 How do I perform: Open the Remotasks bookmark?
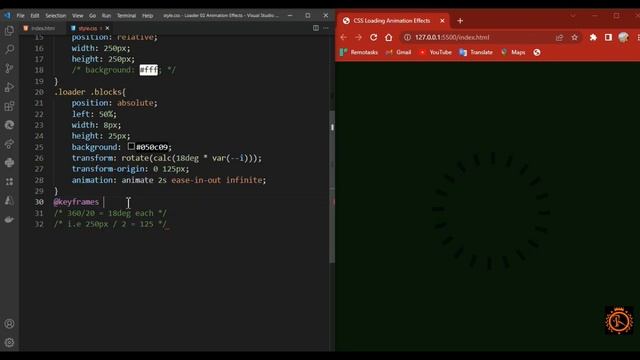[359, 52]
